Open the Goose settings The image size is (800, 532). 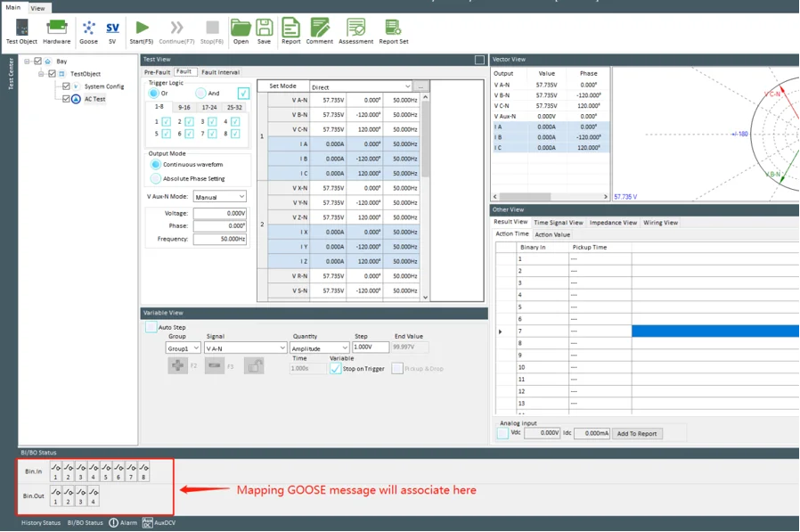89,32
